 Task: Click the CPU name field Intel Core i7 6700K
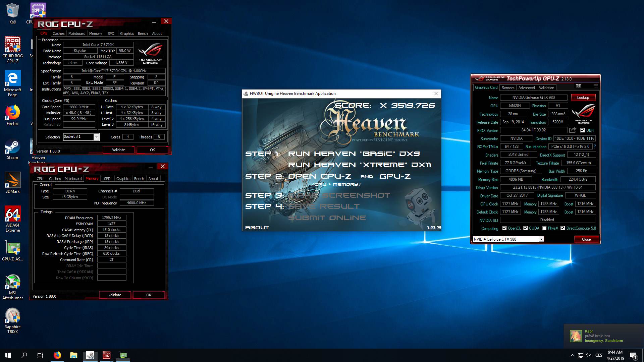pos(98,45)
